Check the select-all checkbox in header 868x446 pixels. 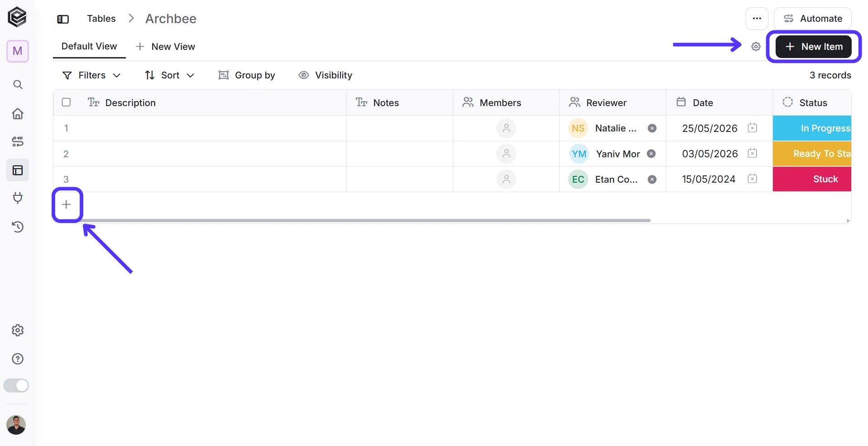pyautogui.click(x=66, y=102)
